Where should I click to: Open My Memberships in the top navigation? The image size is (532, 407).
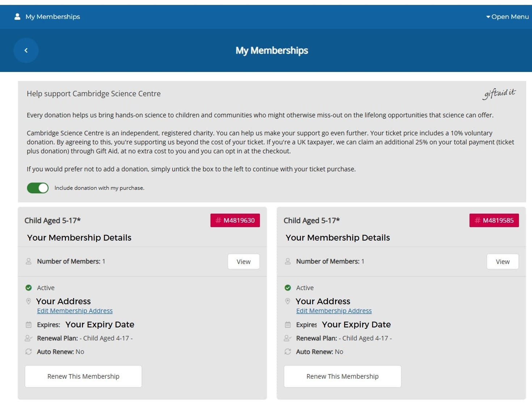click(52, 17)
